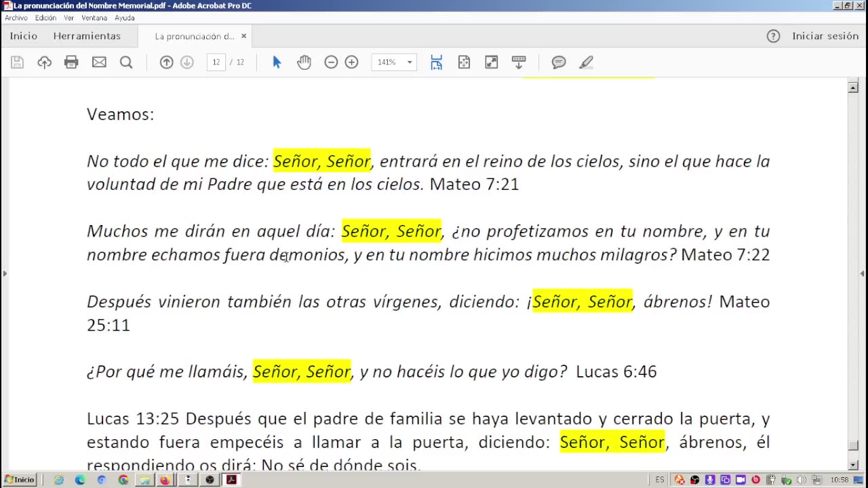Click the volume speaker tray icon
The image size is (868, 488).
(801, 480)
